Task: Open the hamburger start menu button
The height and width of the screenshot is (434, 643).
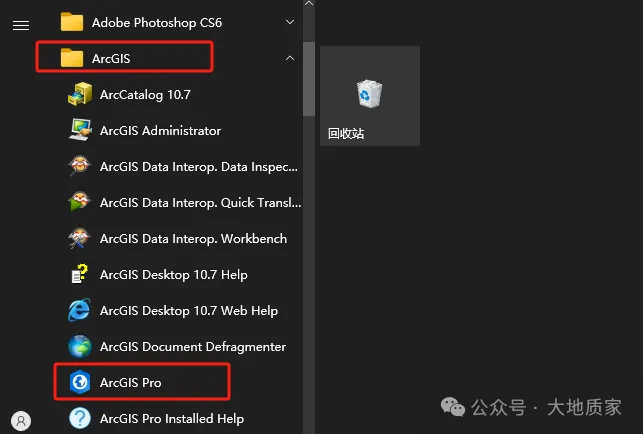Action: pyautogui.click(x=20, y=26)
